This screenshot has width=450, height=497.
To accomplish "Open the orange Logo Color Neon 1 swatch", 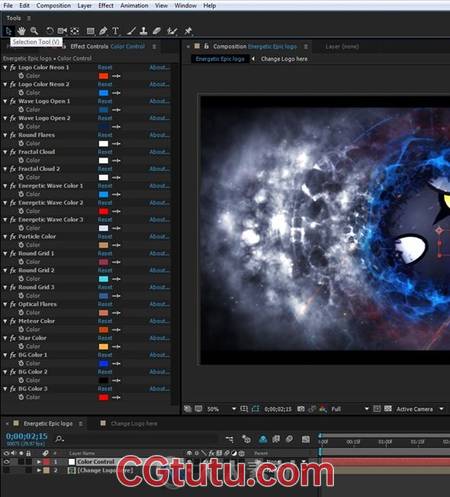I will [104, 76].
